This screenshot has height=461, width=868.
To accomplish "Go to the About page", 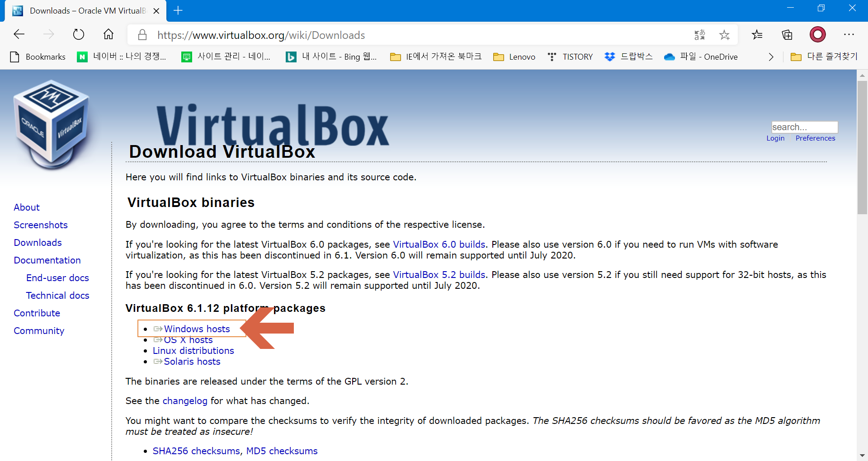I will coord(27,207).
